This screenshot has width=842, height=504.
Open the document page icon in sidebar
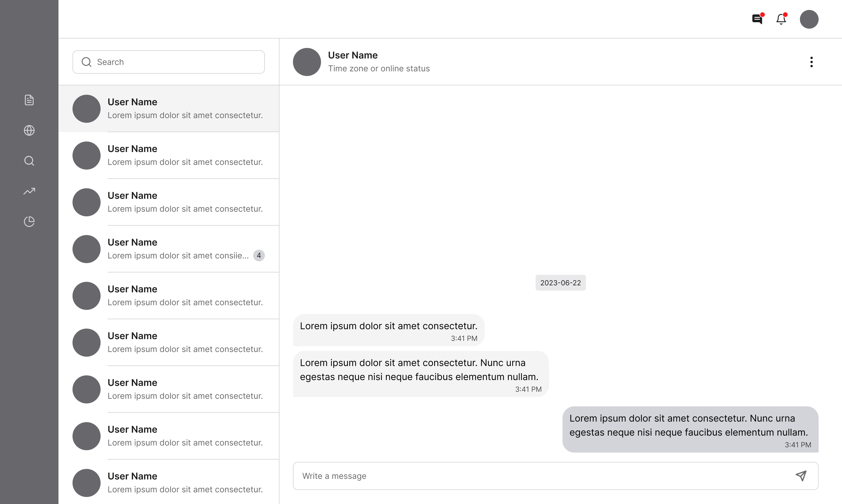coord(29,100)
